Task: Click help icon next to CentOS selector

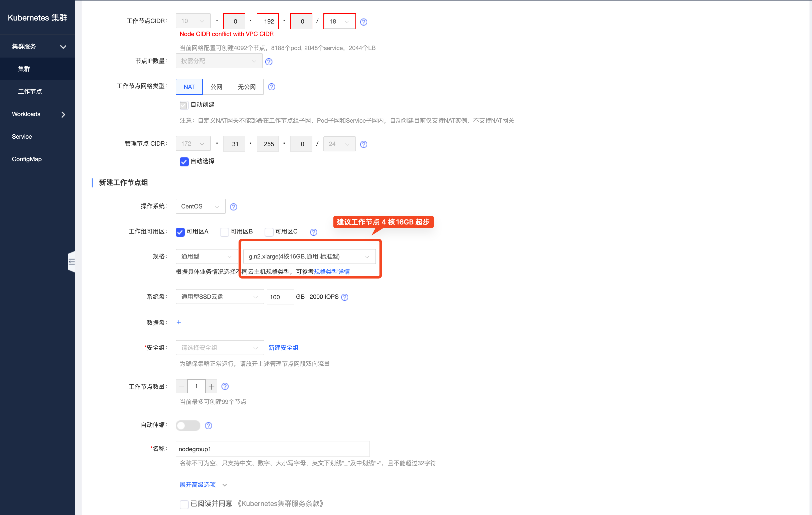Action: 233,207
